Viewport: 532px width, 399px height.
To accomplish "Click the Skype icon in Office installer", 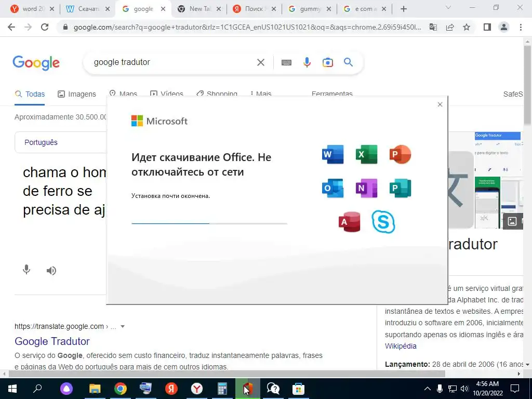I will click(383, 222).
